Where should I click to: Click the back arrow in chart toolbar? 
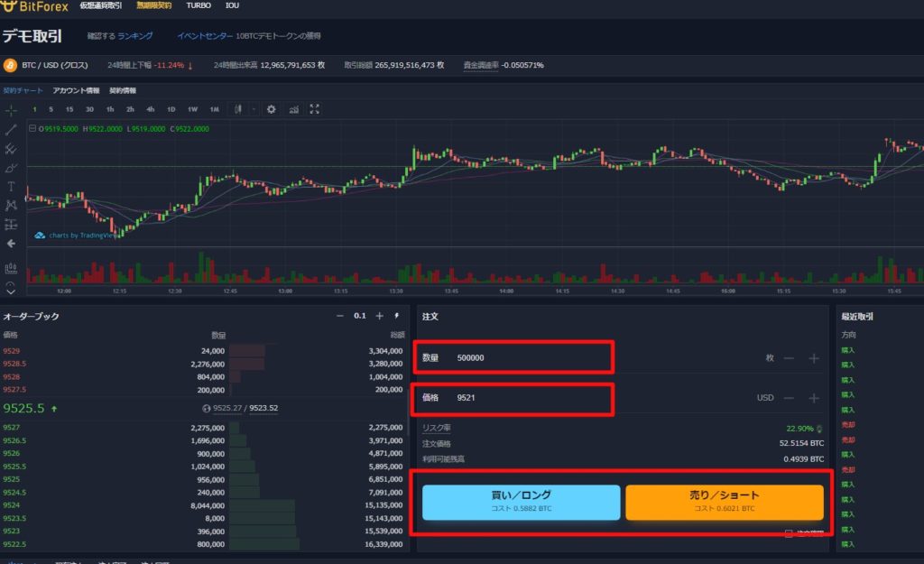tap(11, 244)
